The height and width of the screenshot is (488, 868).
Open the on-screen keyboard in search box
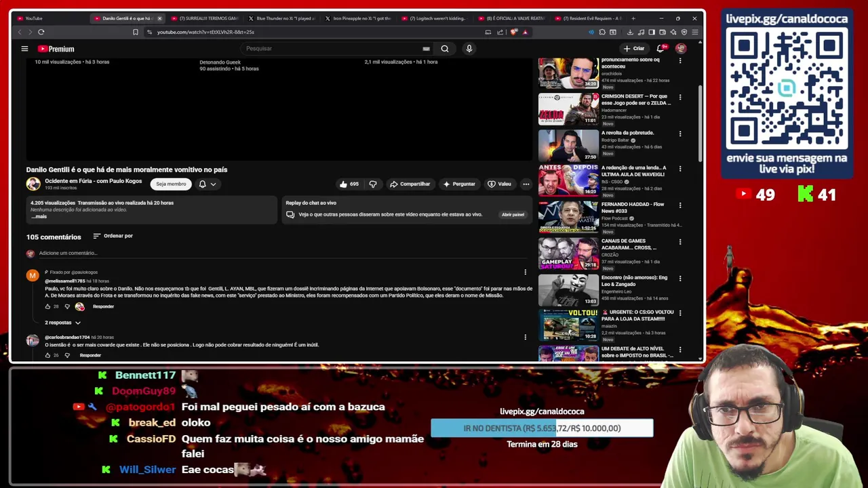[426, 49]
